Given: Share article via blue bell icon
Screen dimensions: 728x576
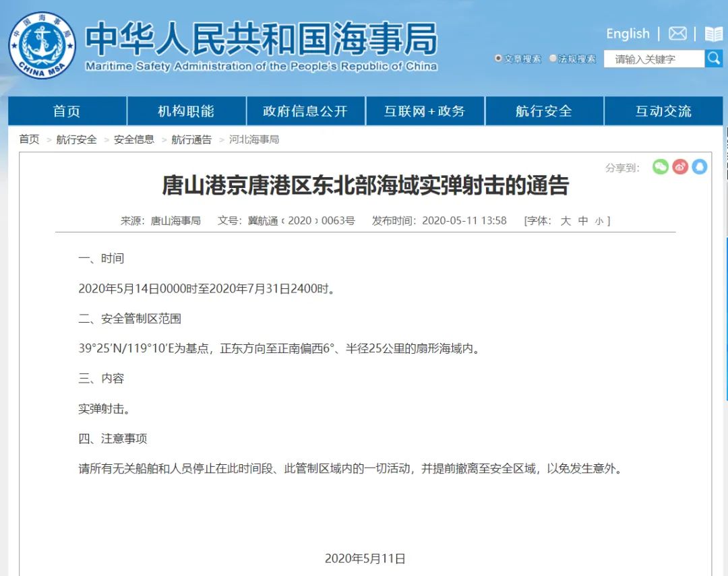Looking at the screenshot, I should pos(700,166).
